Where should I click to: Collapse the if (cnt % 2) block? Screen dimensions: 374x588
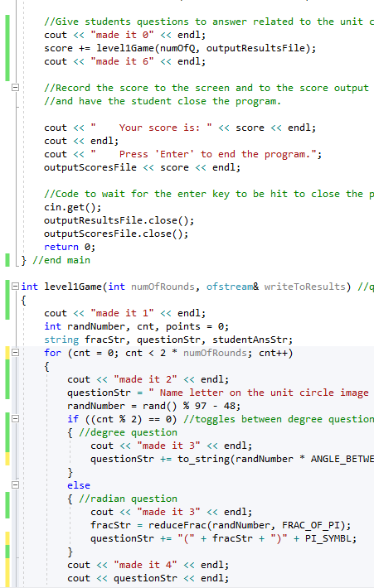click(15, 419)
